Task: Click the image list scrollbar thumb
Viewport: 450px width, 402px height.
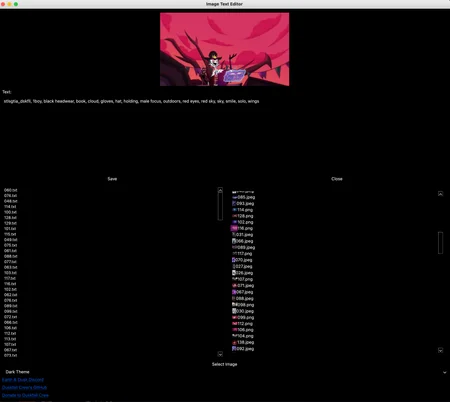Action: (440, 243)
